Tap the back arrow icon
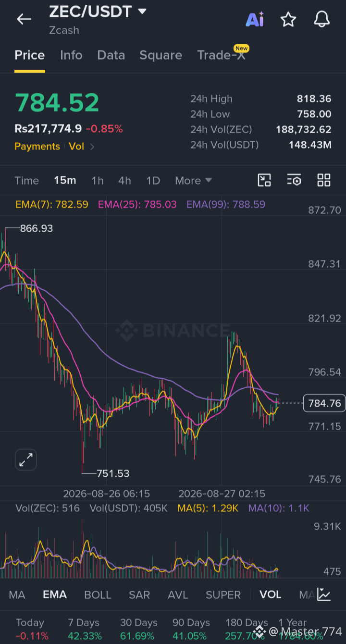Screen dimensions: 346x644 point(24,19)
